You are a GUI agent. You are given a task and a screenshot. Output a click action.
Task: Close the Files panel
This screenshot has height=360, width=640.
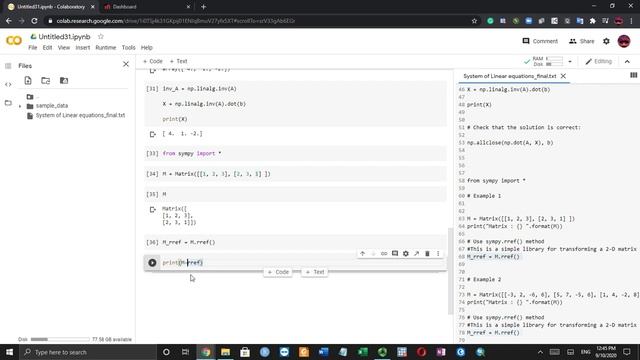tap(126, 64)
